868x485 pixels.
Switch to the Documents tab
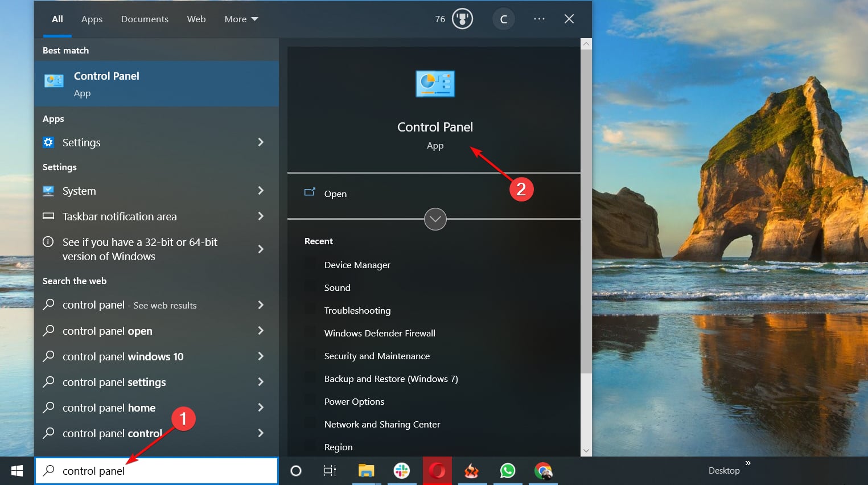pos(145,19)
